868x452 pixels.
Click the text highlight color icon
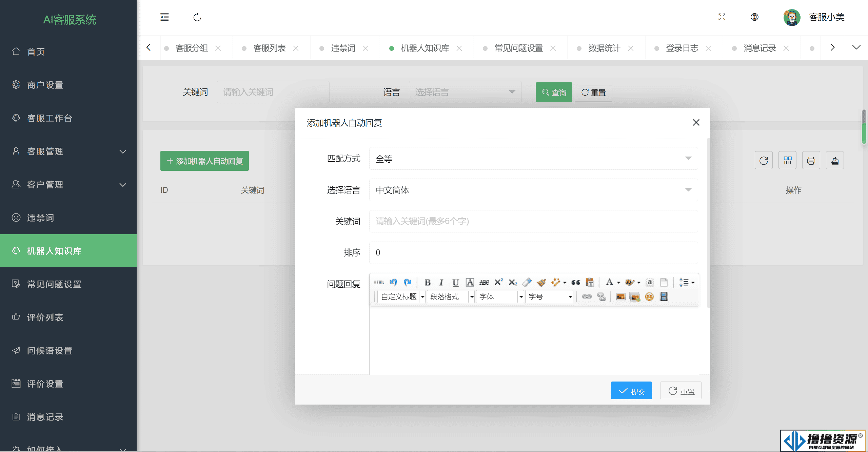pyautogui.click(x=629, y=282)
